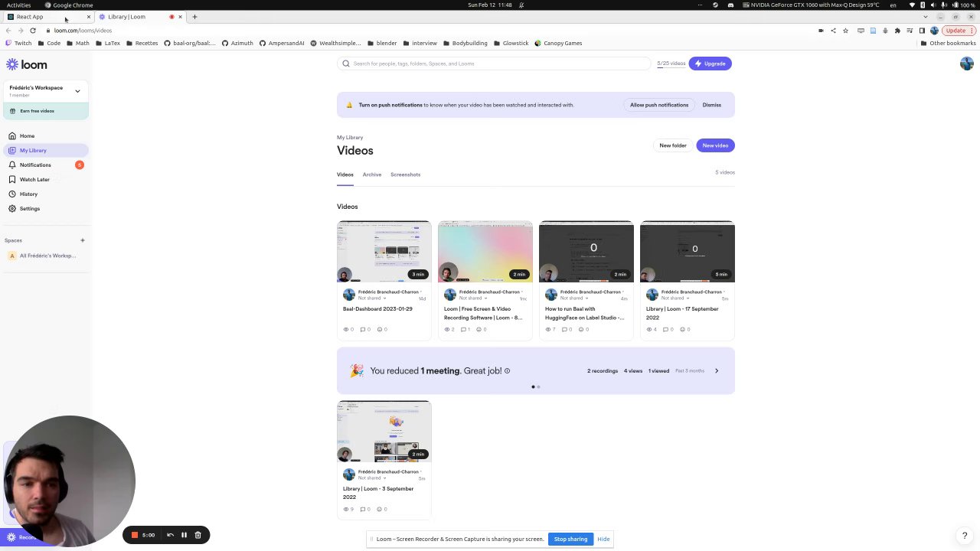The height and width of the screenshot is (551, 980).
Task: Open the blender bookmarks folder
Action: point(381,44)
